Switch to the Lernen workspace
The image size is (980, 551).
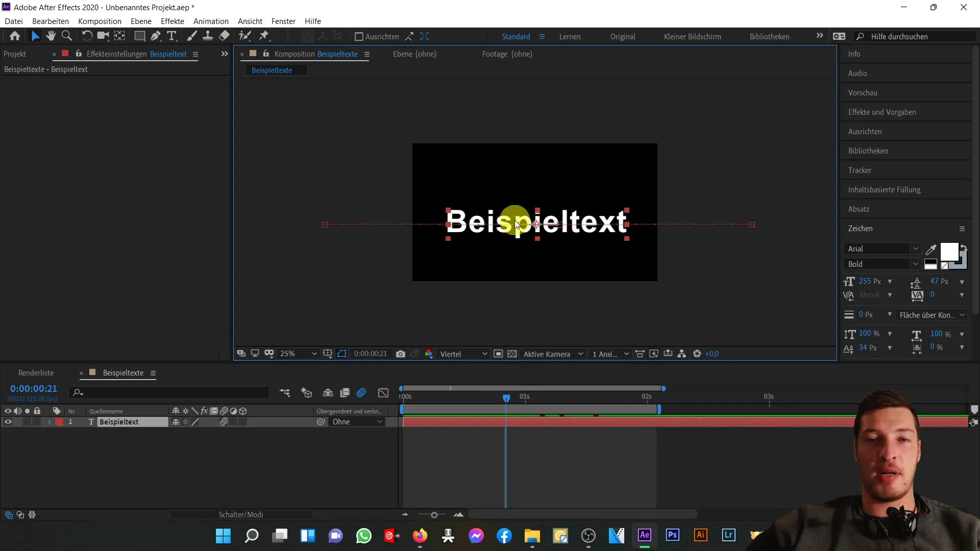(x=570, y=37)
